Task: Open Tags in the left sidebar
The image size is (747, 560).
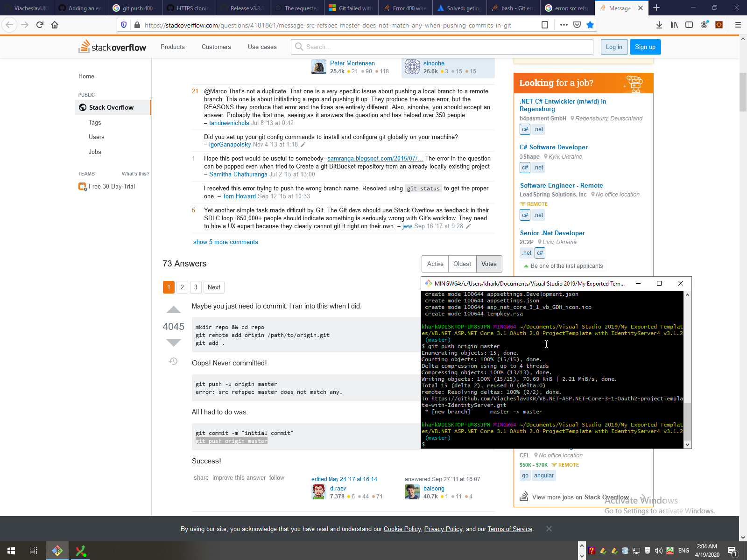Action: tap(95, 122)
